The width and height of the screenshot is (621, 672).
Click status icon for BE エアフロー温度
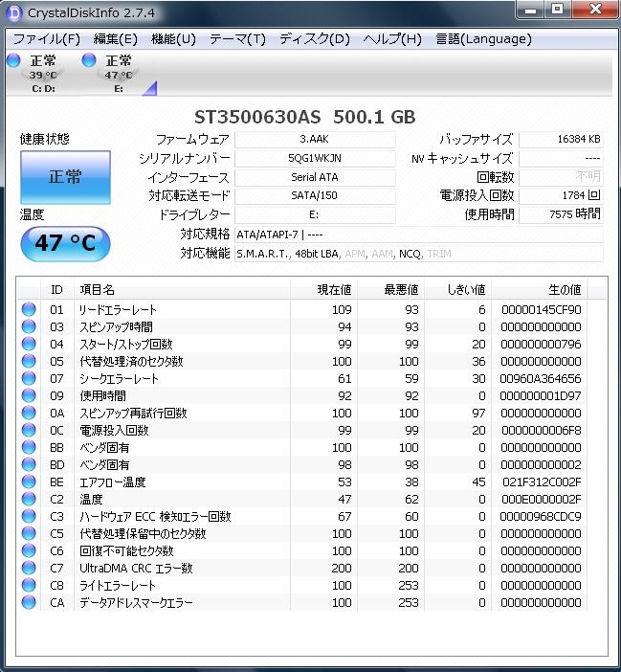coord(29,482)
